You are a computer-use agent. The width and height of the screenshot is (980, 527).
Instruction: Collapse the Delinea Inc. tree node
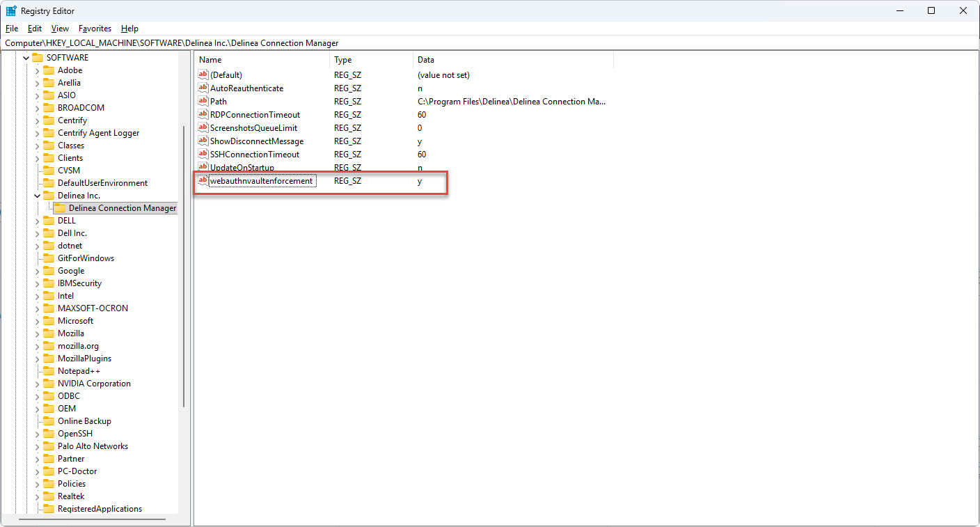coord(37,196)
